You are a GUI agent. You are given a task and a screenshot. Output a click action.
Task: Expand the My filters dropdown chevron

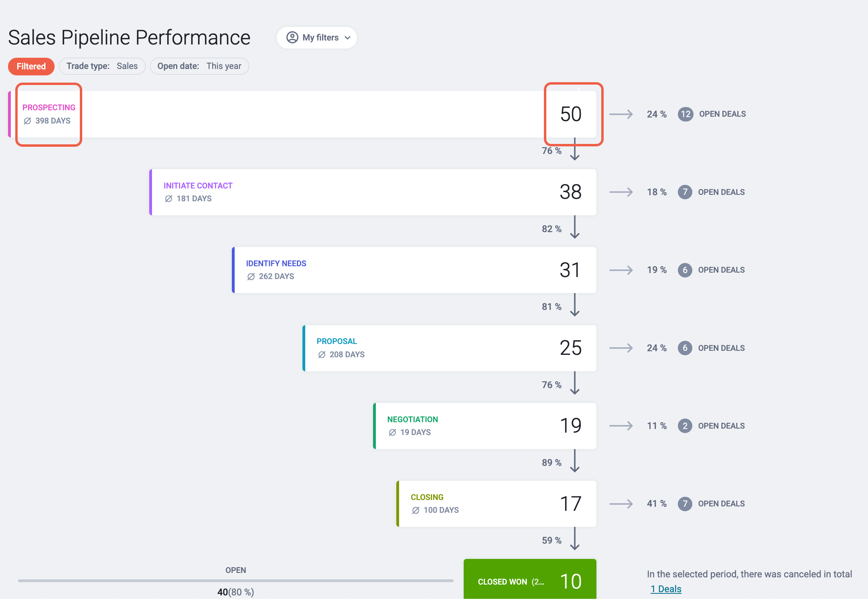point(348,38)
